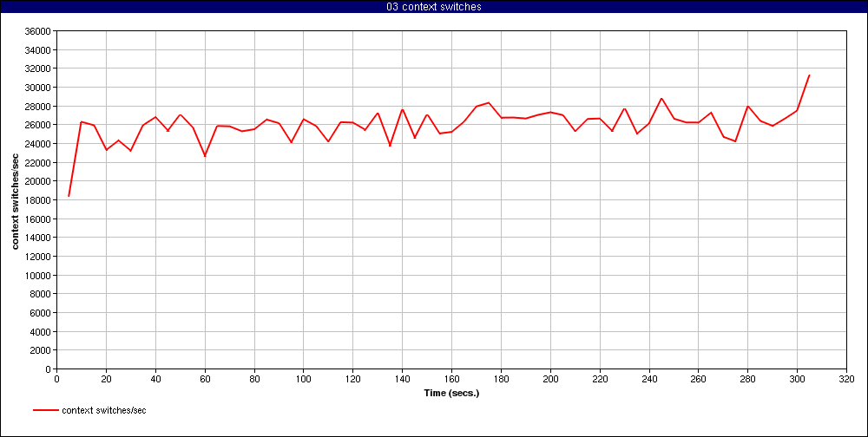Click x-axis label 100
Viewport: 868px width, 437px height.
pos(303,380)
